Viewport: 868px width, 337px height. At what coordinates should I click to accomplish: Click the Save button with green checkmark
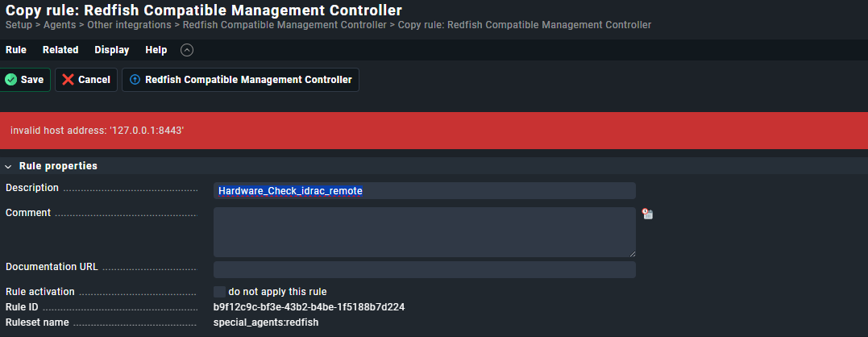click(x=25, y=80)
